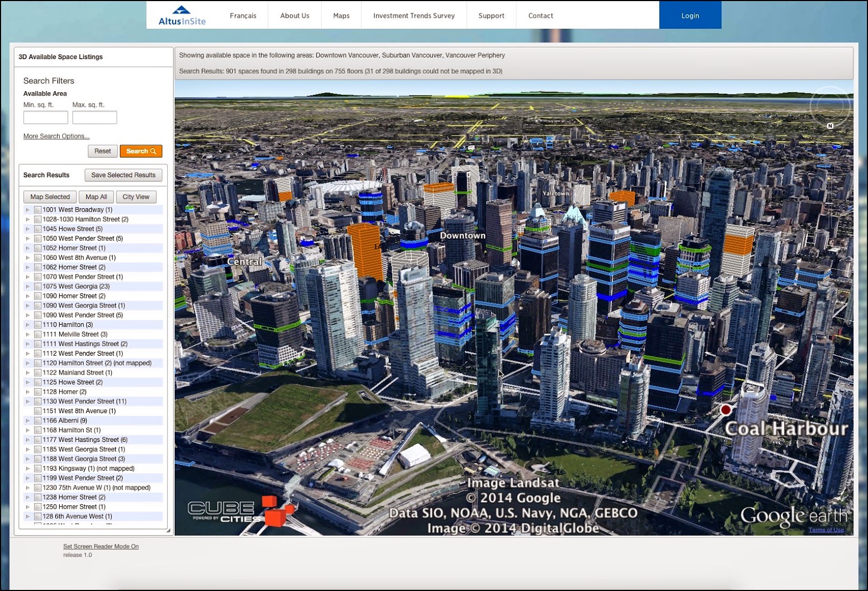Screen dimensions: 868x591
Task: Click the Cube Cities logo on the map
Action: pos(241,511)
